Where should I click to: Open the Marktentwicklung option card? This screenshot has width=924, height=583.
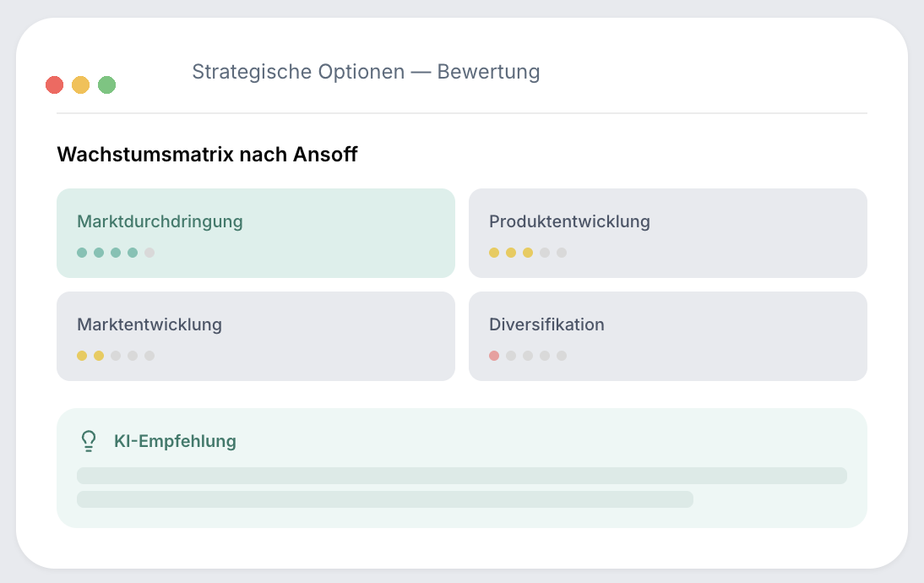(256, 336)
